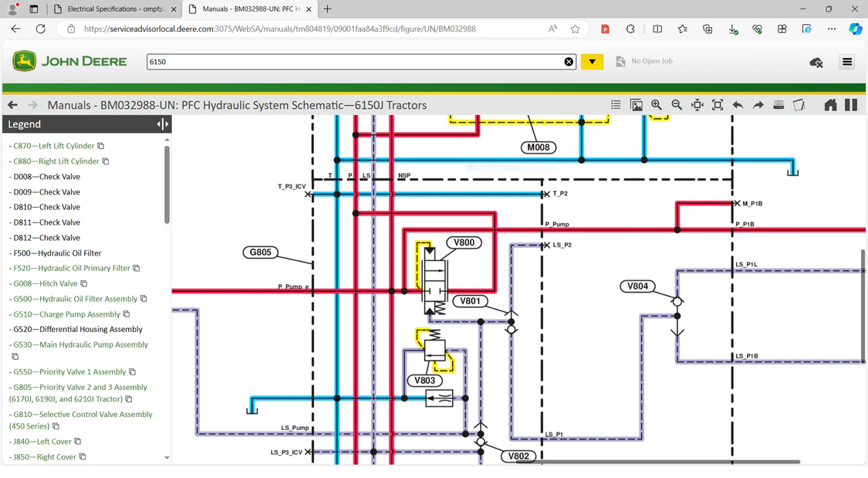
Task: Switch to the Electrical Specifications browser tab
Action: 116,9
